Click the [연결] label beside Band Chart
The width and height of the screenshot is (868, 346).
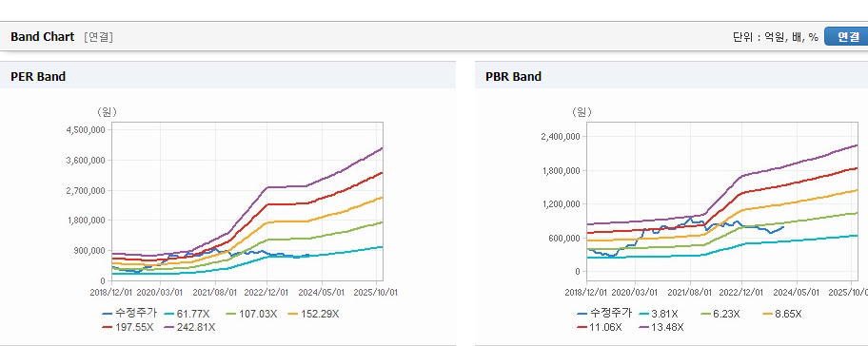point(99,37)
